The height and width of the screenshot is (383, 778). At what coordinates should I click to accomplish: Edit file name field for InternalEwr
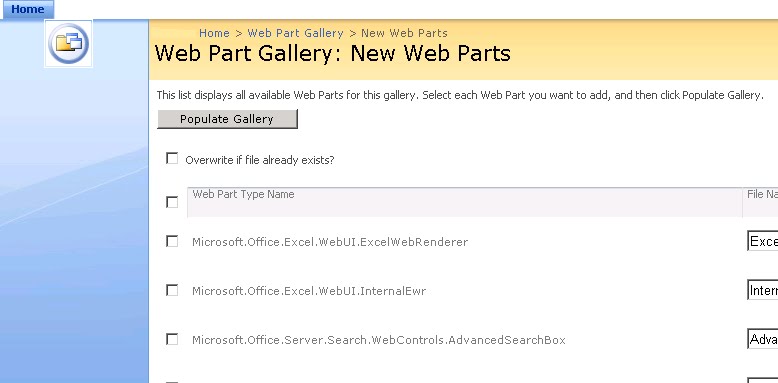[x=763, y=290]
